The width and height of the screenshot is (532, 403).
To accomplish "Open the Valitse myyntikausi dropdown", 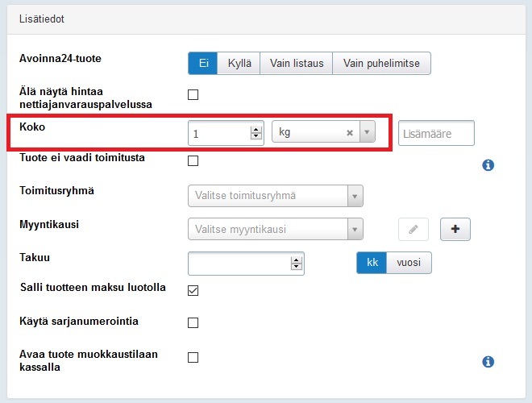I will tap(355, 230).
